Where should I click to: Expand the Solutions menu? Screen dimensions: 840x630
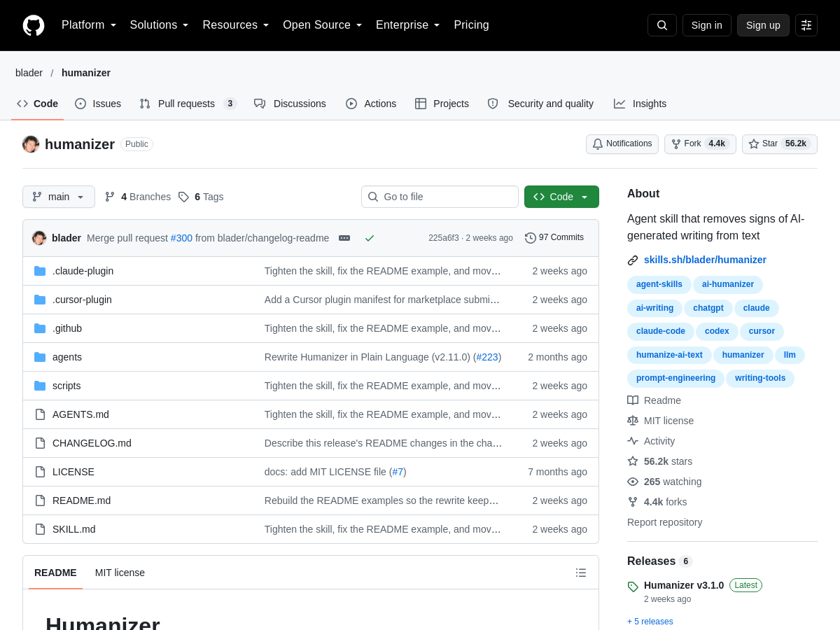[160, 25]
